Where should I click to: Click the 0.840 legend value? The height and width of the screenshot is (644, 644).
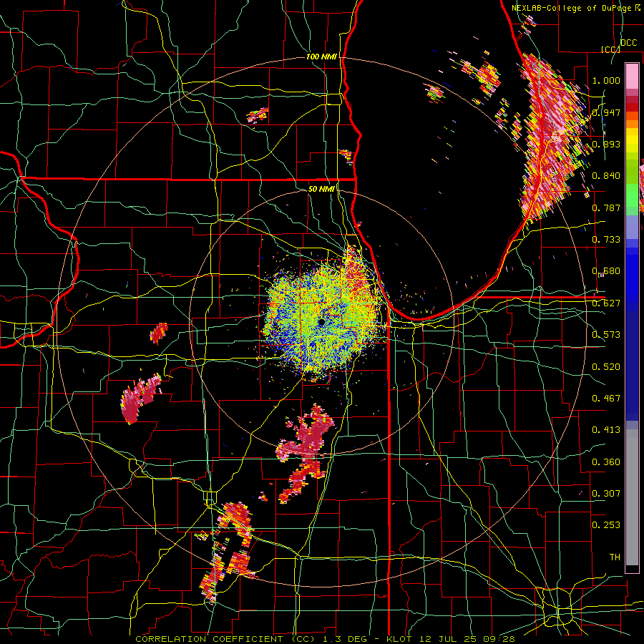coord(606,176)
